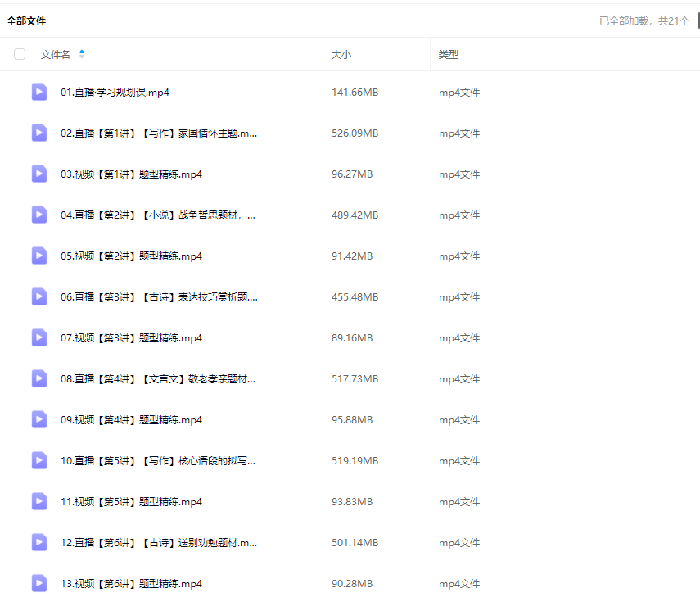Click the 全部文件 breadcrumb title
The image size is (700, 597).
[x=26, y=21]
